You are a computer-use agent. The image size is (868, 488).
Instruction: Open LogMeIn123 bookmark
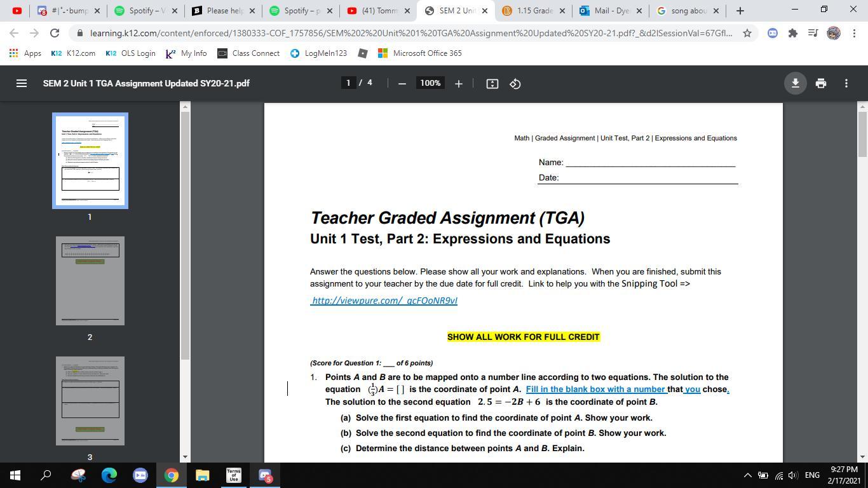[318, 53]
